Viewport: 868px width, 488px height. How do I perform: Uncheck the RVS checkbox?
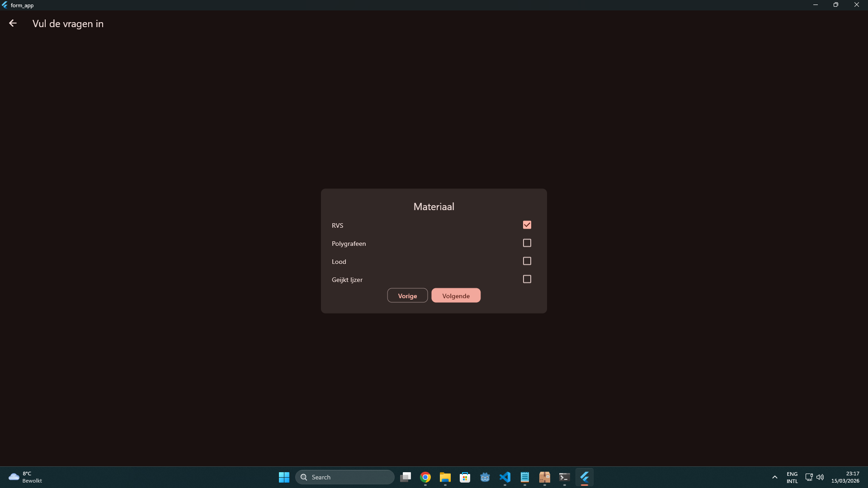[x=527, y=225]
